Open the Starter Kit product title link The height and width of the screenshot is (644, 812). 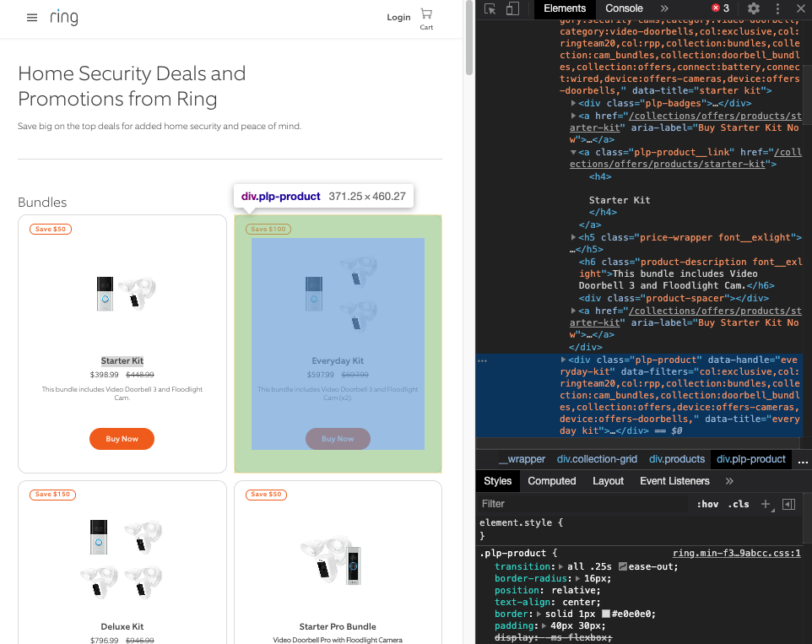pyautogui.click(x=122, y=361)
